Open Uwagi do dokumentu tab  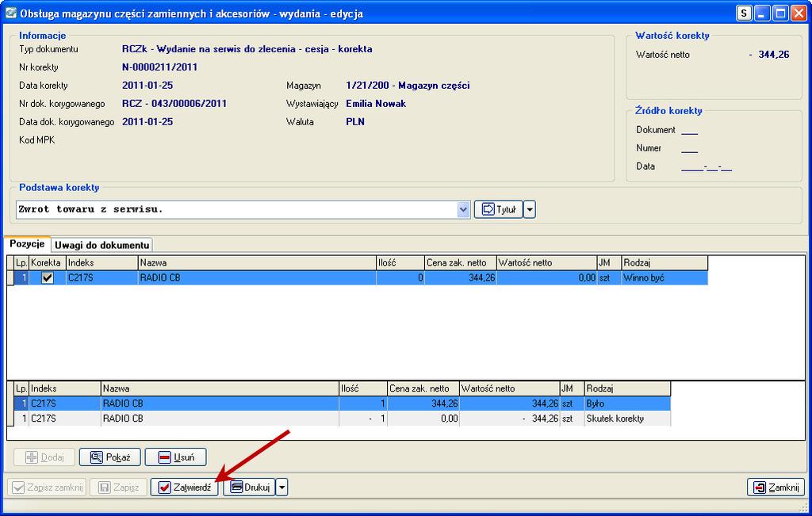[102, 245]
